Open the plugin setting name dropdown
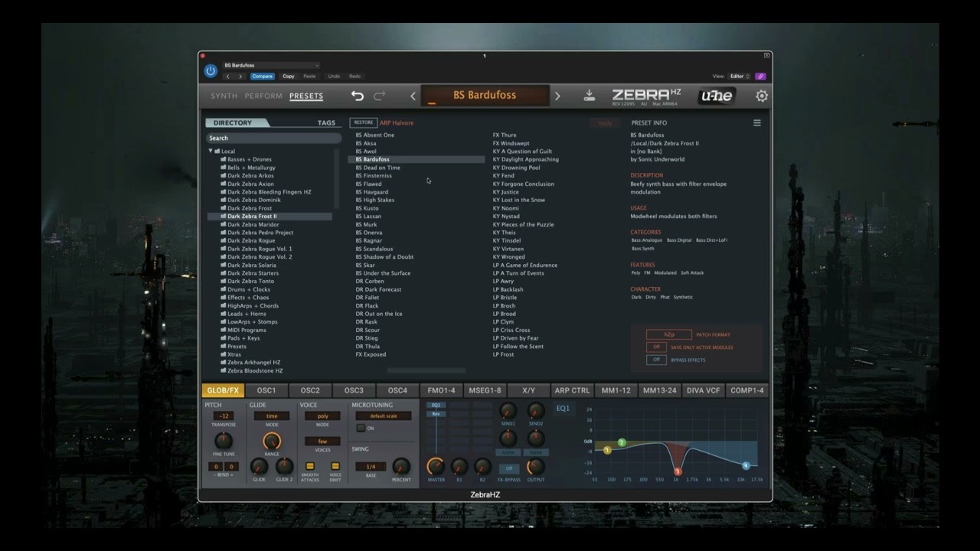This screenshot has height=551, width=980. pyautogui.click(x=271, y=65)
